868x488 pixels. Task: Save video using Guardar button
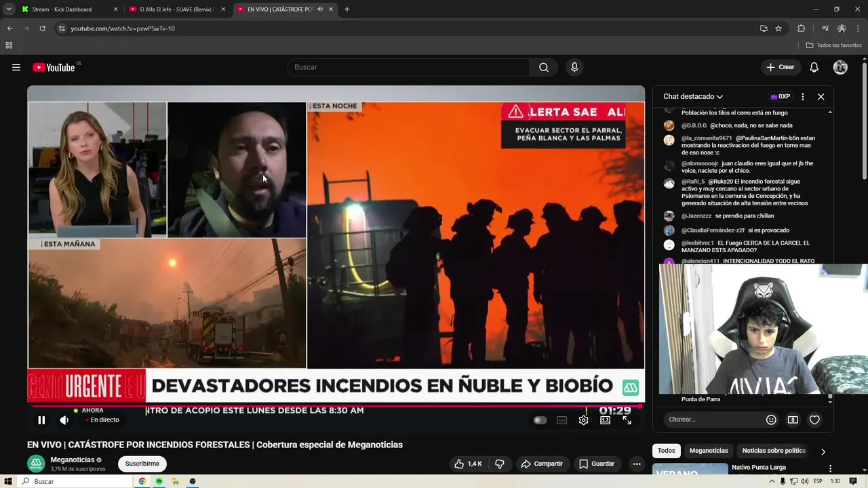(597, 464)
